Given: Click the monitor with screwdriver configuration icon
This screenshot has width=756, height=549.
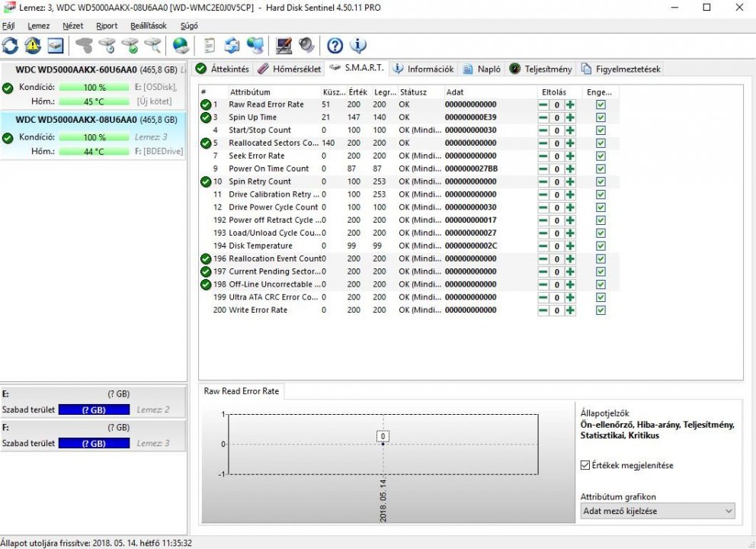Looking at the screenshot, I should (x=283, y=46).
